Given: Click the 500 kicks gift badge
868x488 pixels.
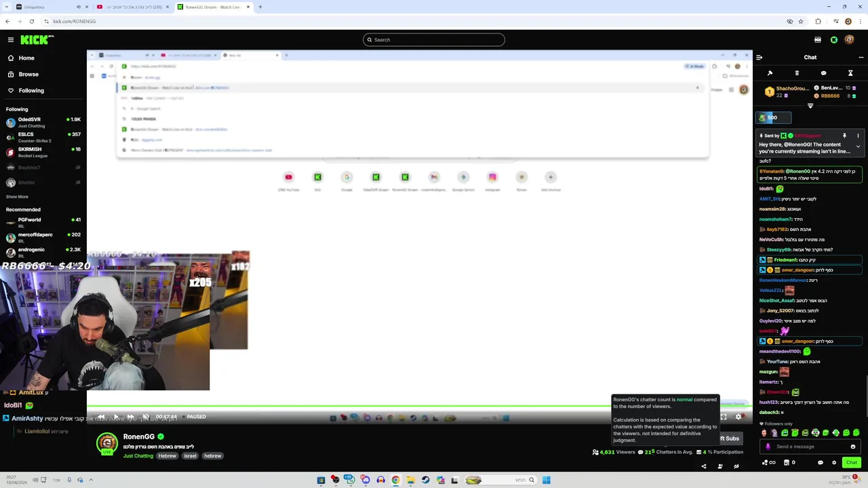Looking at the screenshot, I should coord(774,118).
